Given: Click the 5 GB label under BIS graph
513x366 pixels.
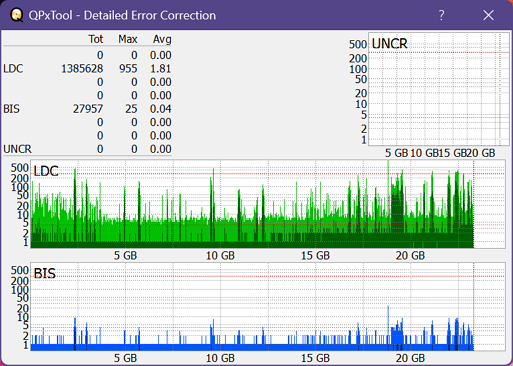Looking at the screenshot, I should pyautogui.click(x=125, y=358).
